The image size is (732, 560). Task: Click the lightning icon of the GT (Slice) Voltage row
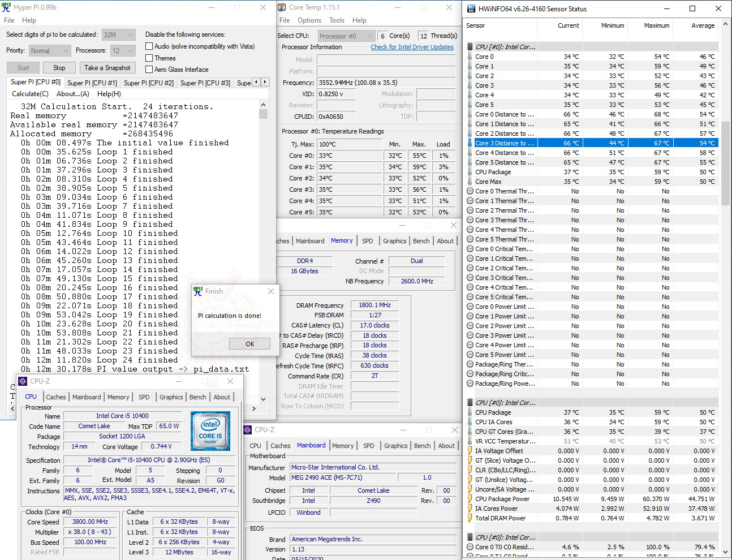point(470,460)
